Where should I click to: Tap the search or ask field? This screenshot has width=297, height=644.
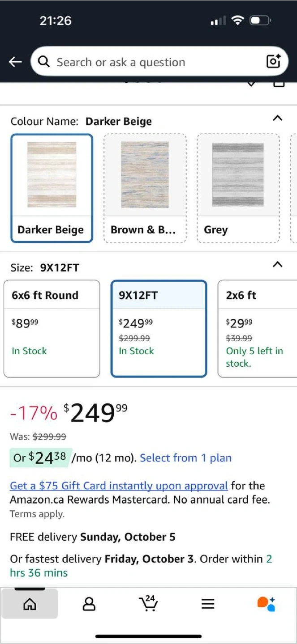pyautogui.click(x=152, y=62)
